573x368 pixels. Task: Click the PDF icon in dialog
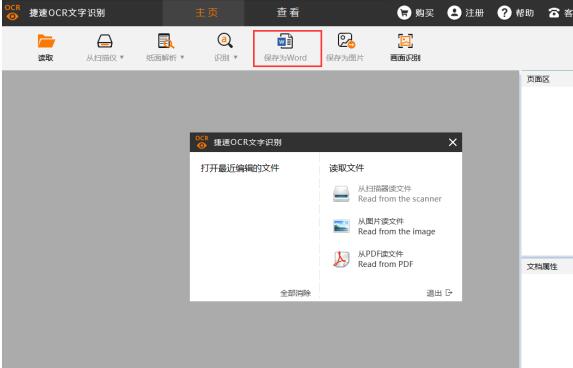click(341, 259)
